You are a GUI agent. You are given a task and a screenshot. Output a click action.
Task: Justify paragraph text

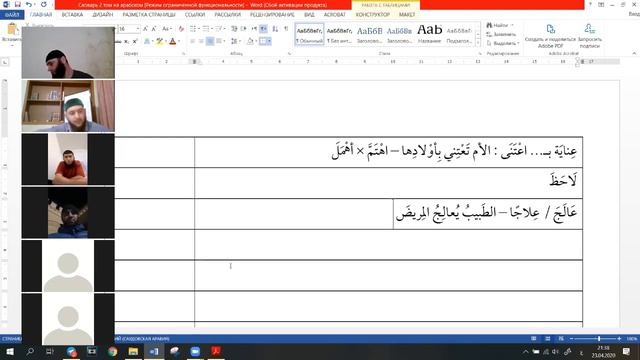tap(219, 41)
